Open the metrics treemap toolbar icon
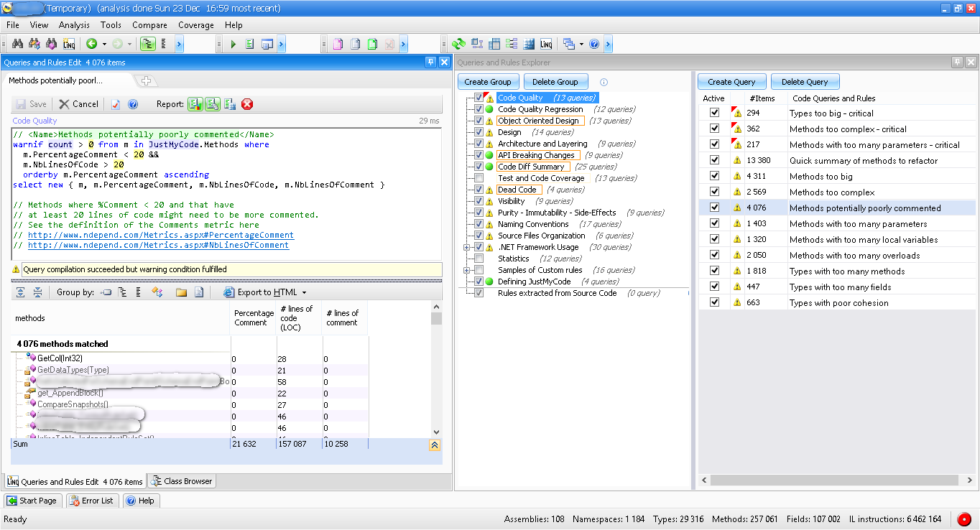The image size is (980, 530). coord(529,45)
